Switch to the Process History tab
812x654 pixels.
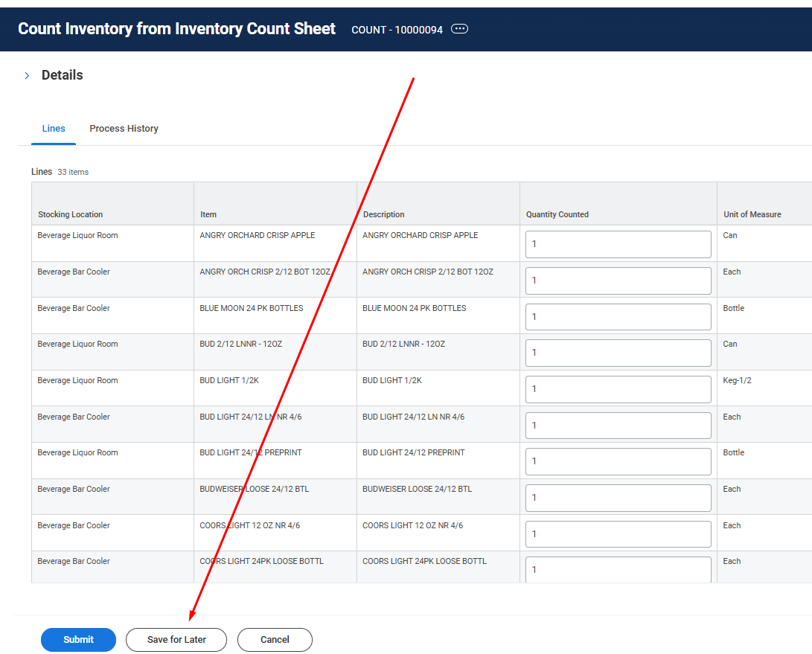(x=124, y=129)
